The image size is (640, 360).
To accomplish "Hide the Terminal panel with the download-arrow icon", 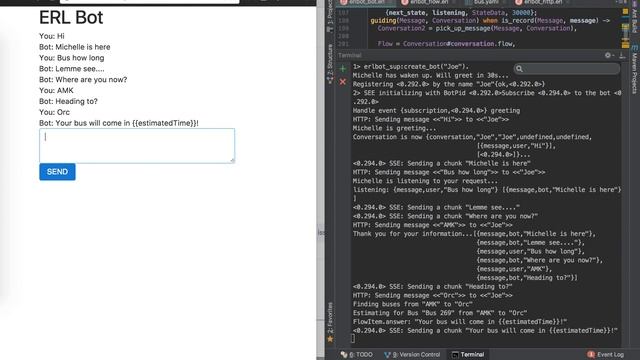I will (x=622, y=55).
